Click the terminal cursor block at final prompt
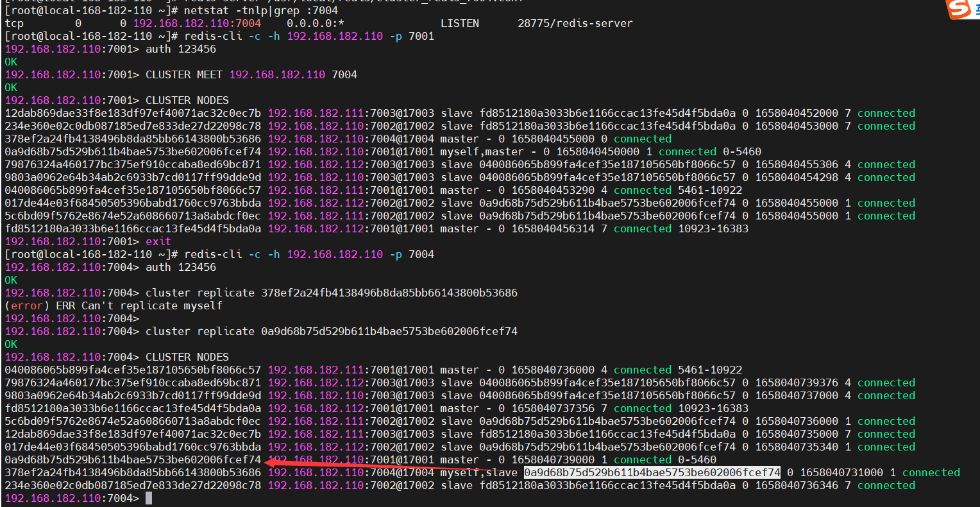980x507 pixels. [149, 498]
